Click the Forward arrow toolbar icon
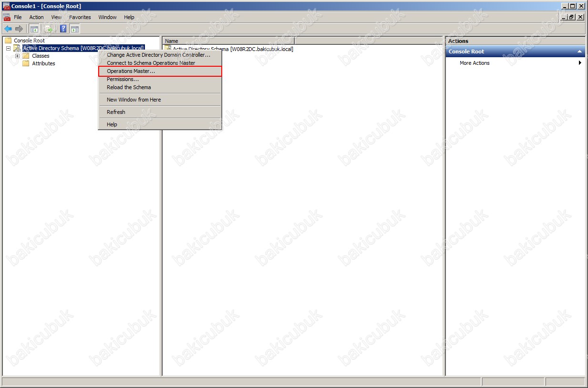 [19, 29]
